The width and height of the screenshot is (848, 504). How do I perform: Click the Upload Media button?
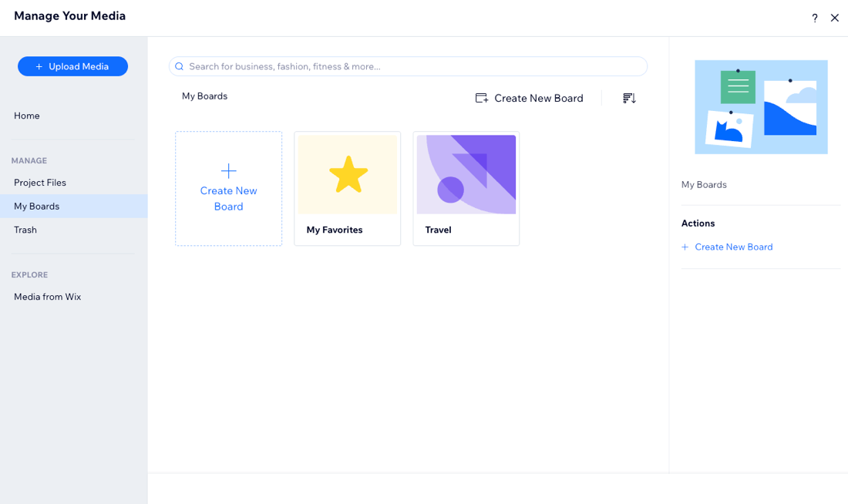coord(72,66)
